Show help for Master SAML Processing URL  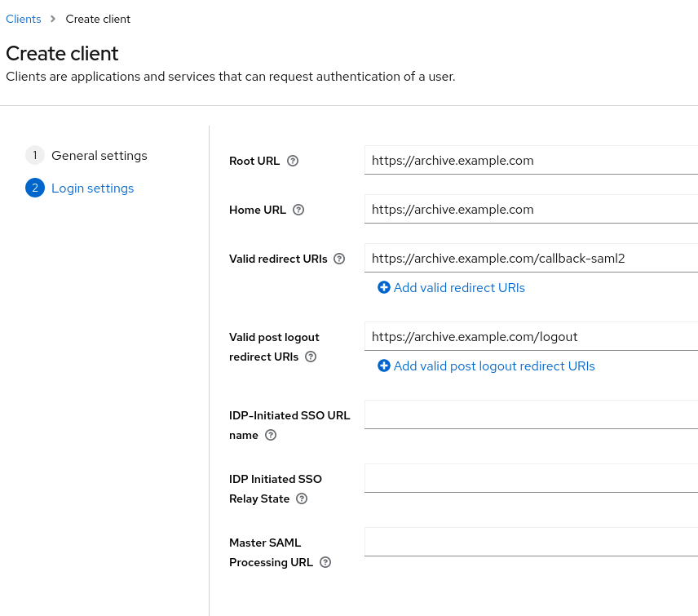(x=325, y=562)
